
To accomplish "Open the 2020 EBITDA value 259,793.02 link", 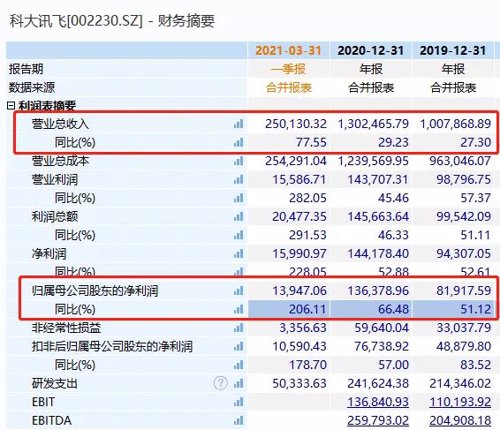I will (x=378, y=421).
